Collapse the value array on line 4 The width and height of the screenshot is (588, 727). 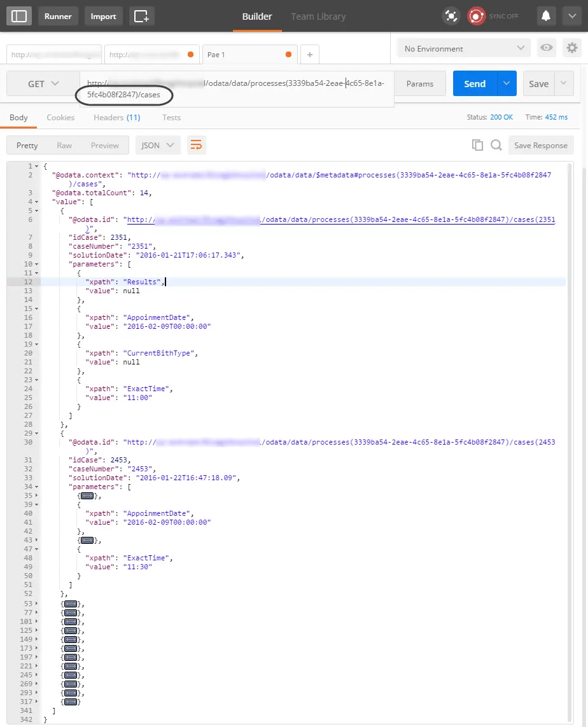37,202
